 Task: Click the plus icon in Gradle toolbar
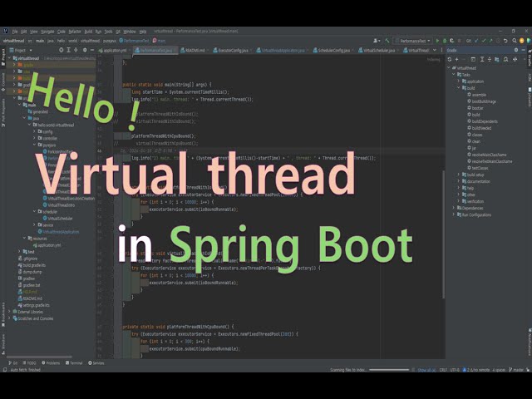pos(456,59)
